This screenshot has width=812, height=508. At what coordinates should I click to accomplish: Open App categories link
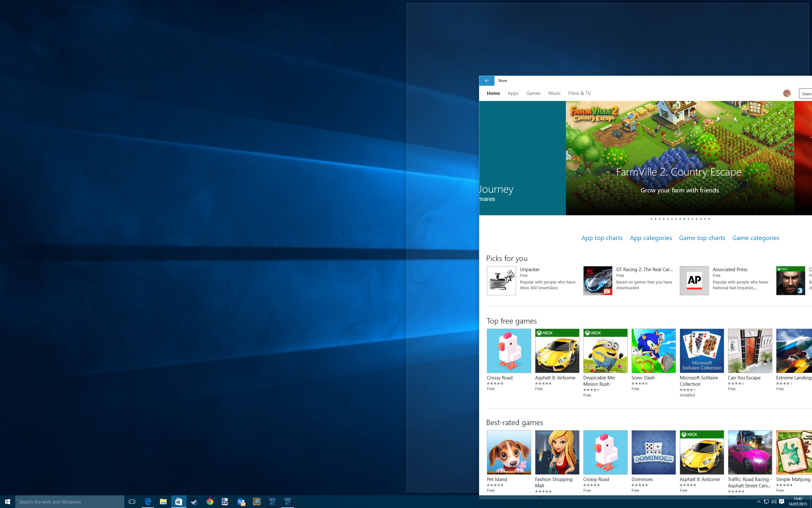click(651, 238)
